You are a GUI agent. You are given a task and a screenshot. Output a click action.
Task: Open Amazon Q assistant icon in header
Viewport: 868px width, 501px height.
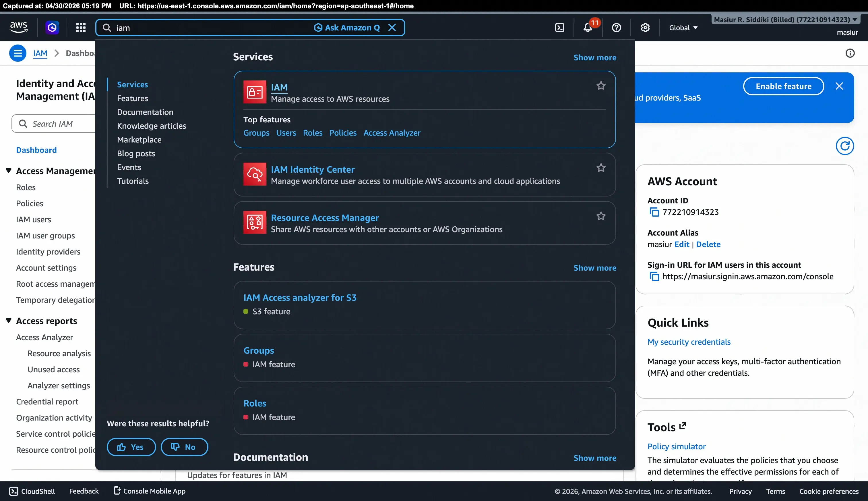tap(52, 28)
